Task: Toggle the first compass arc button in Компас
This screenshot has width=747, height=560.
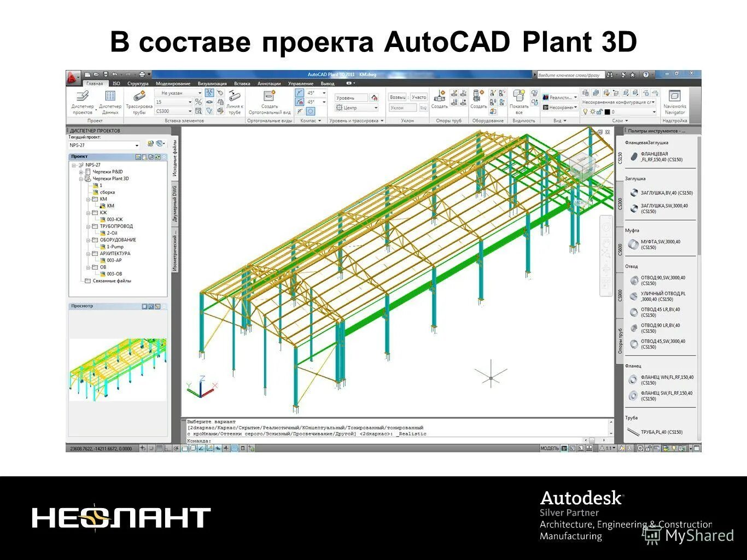Action: (300, 93)
